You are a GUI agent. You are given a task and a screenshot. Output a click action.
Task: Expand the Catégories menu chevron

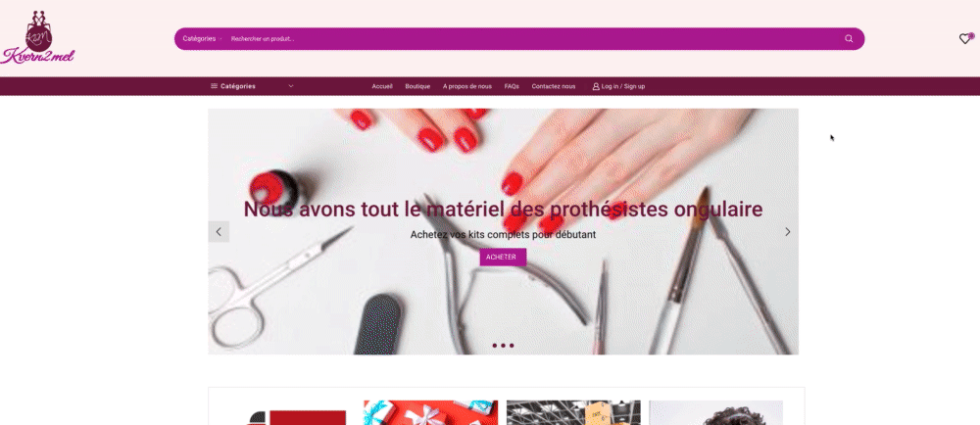(291, 86)
